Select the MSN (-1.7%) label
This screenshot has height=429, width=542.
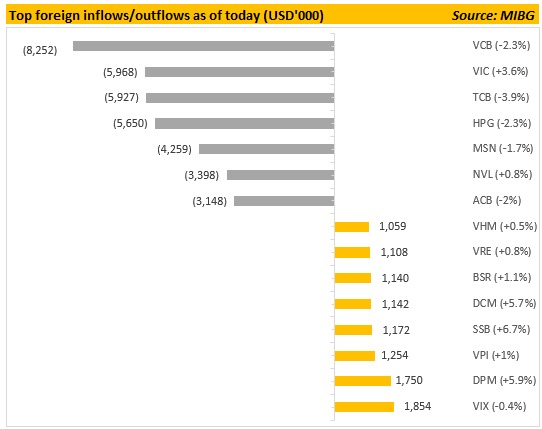(x=503, y=148)
